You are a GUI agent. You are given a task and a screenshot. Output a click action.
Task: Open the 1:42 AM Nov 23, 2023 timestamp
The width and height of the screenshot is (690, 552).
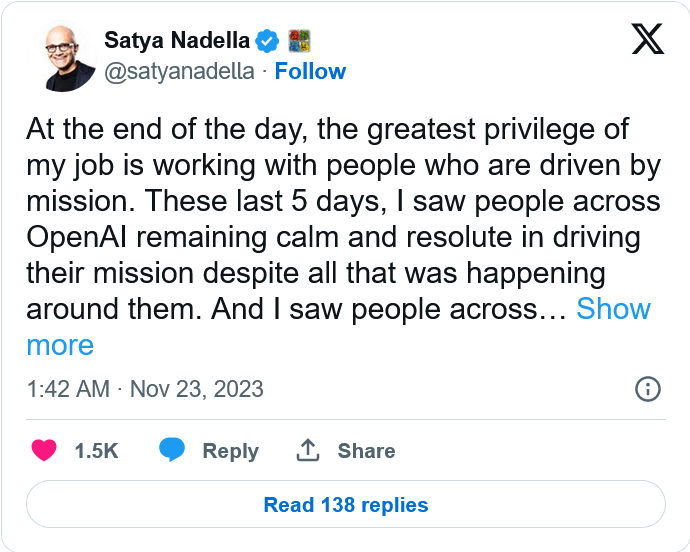[x=145, y=389]
